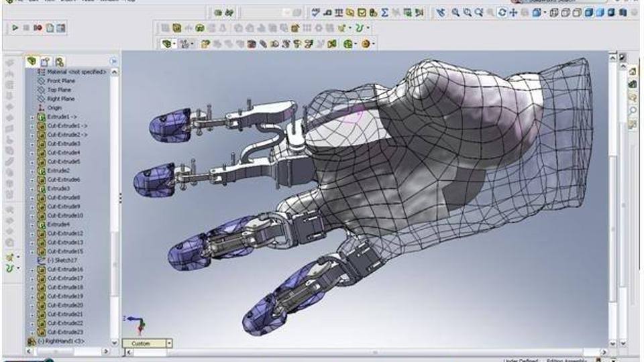
Task: Expand the Extrude2 feature node
Action: point(32,171)
